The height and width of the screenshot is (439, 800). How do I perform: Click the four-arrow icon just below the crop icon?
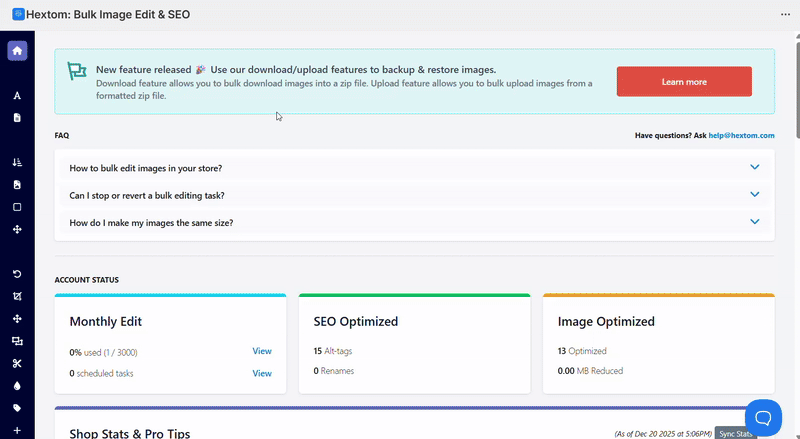17,319
